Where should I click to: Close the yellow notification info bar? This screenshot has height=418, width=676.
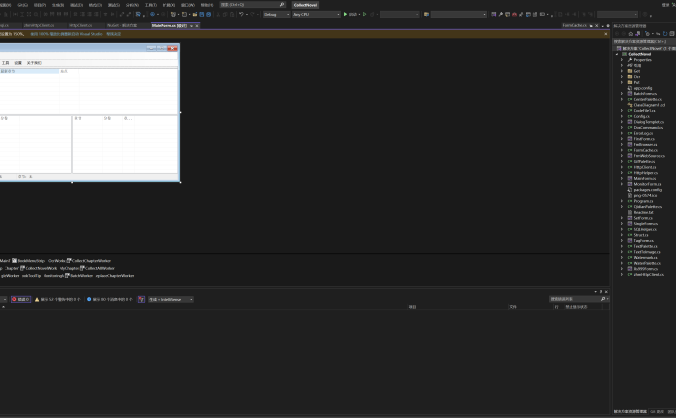[604, 34]
